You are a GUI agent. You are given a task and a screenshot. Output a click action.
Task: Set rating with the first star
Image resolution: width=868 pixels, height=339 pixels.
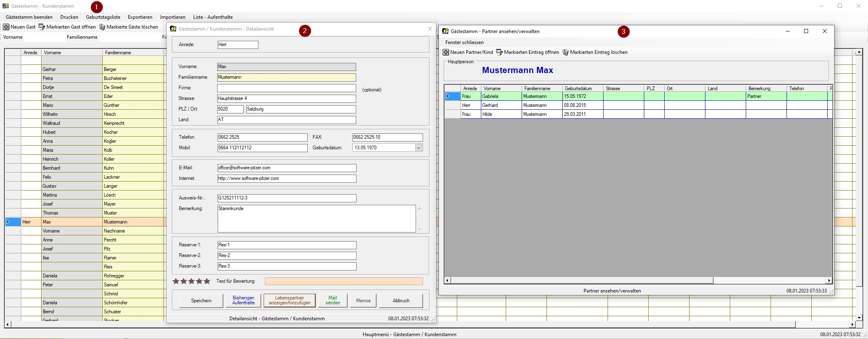176,281
